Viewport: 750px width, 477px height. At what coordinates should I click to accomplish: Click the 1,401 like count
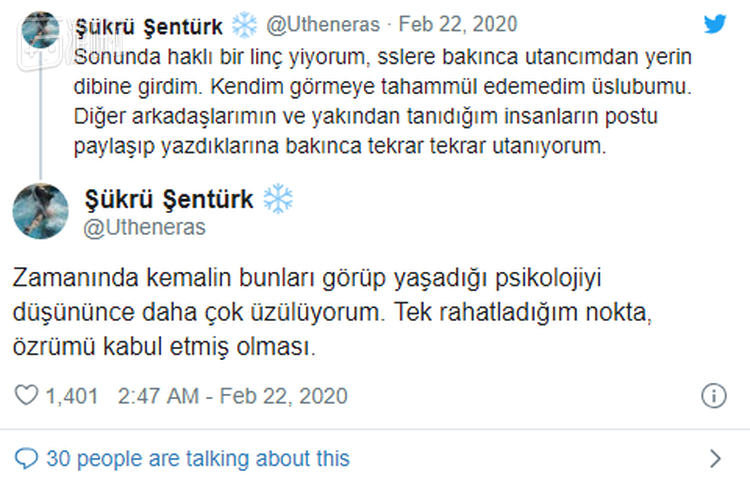[x=72, y=396]
